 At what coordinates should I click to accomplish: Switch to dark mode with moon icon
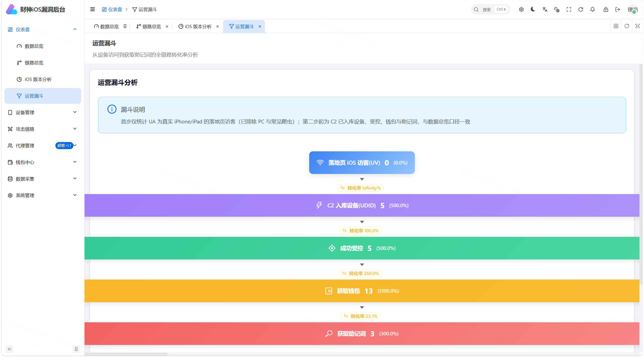533,9
